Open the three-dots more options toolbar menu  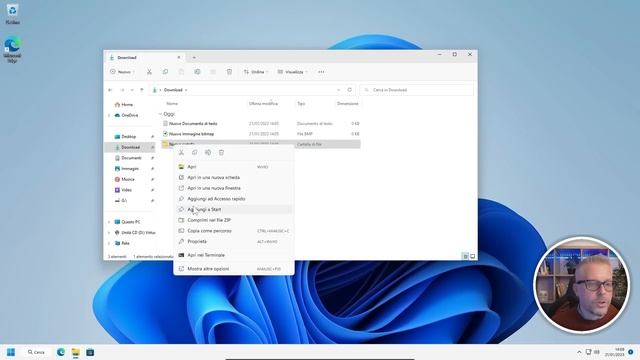pyautogui.click(x=321, y=72)
